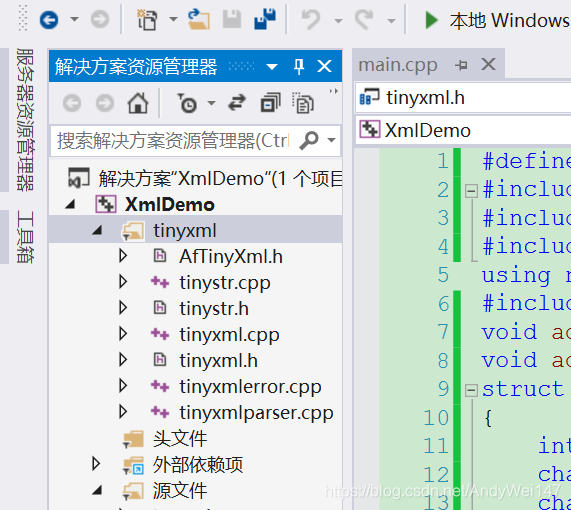
Task: Open the tinyxml.h navigation combo box
Action: click(463, 98)
